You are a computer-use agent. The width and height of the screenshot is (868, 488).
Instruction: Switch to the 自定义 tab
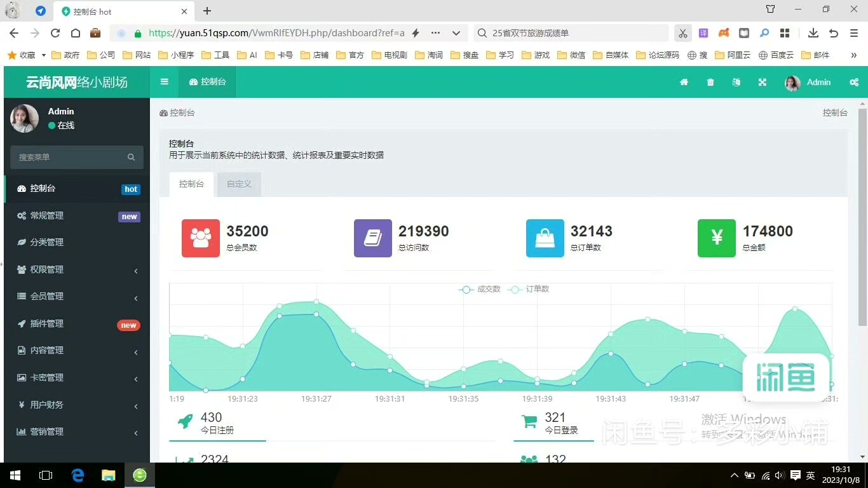239,184
